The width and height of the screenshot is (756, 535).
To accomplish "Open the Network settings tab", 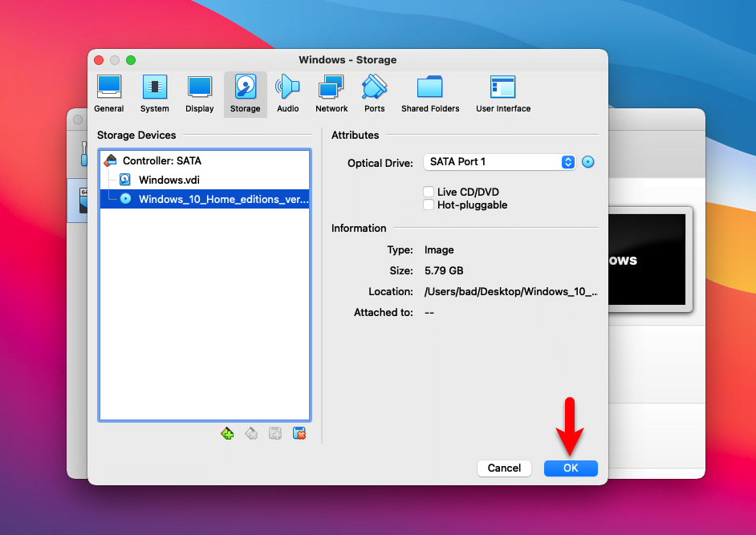I will [x=331, y=95].
